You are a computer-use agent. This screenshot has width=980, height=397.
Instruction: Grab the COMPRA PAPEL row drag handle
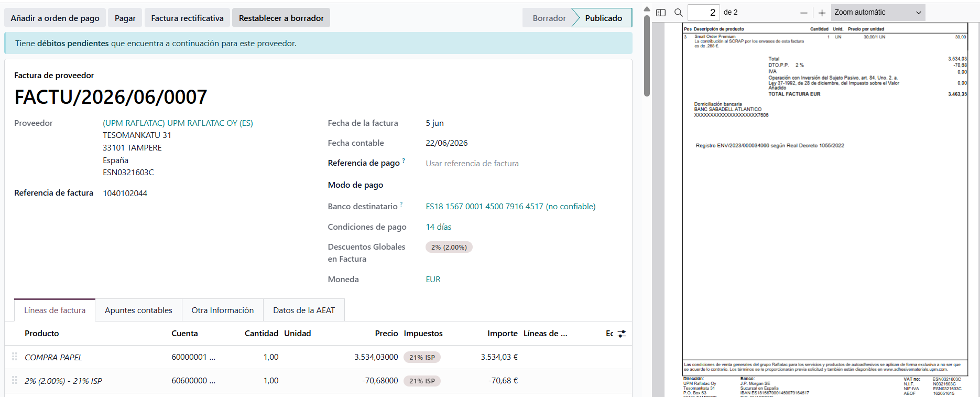click(15, 357)
